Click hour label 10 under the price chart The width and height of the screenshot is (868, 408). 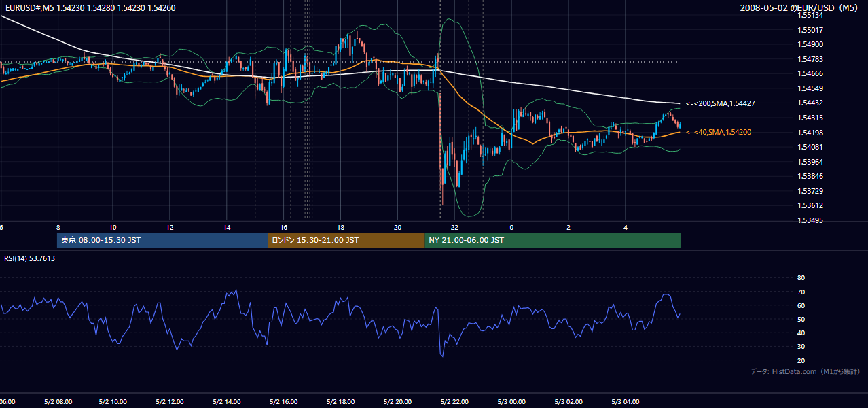(x=113, y=227)
